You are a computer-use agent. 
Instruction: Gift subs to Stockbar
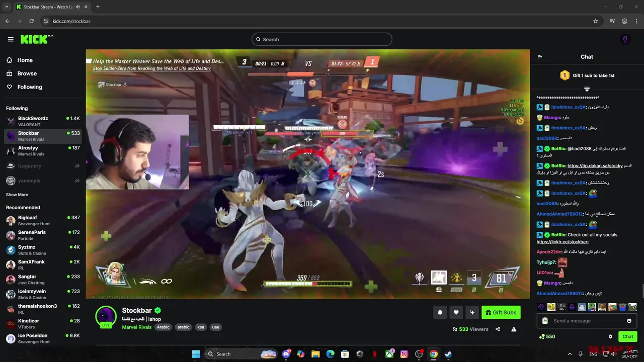[x=501, y=312]
